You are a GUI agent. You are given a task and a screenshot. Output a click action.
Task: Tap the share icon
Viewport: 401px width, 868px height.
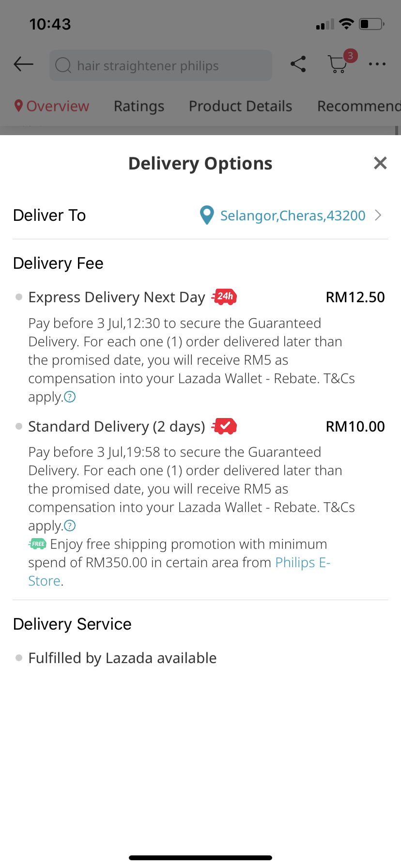298,64
